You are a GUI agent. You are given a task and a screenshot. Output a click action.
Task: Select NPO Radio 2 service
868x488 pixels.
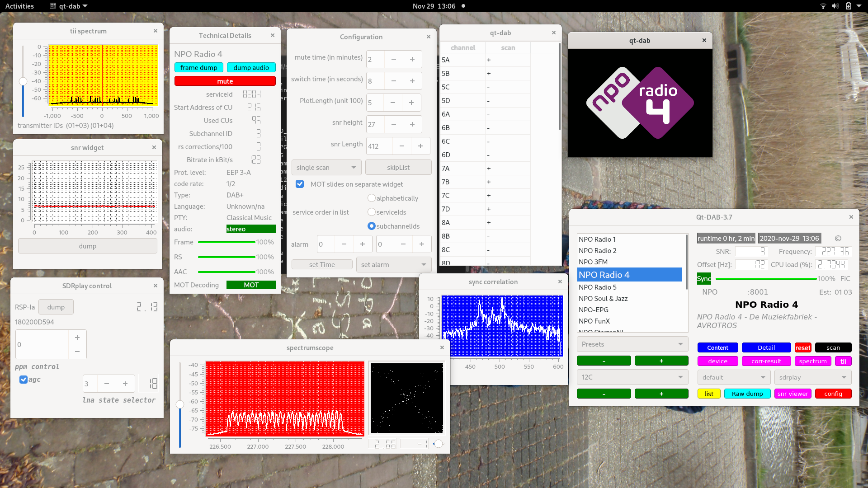click(x=629, y=250)
